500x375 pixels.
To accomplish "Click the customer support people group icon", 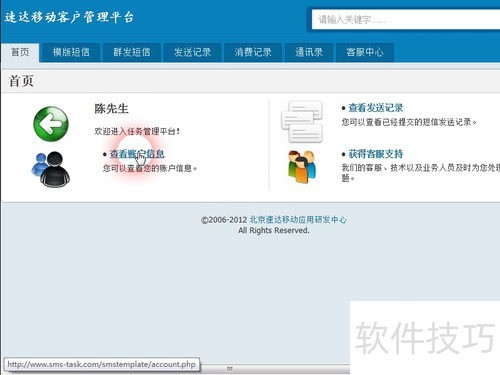I will point(302,166).
